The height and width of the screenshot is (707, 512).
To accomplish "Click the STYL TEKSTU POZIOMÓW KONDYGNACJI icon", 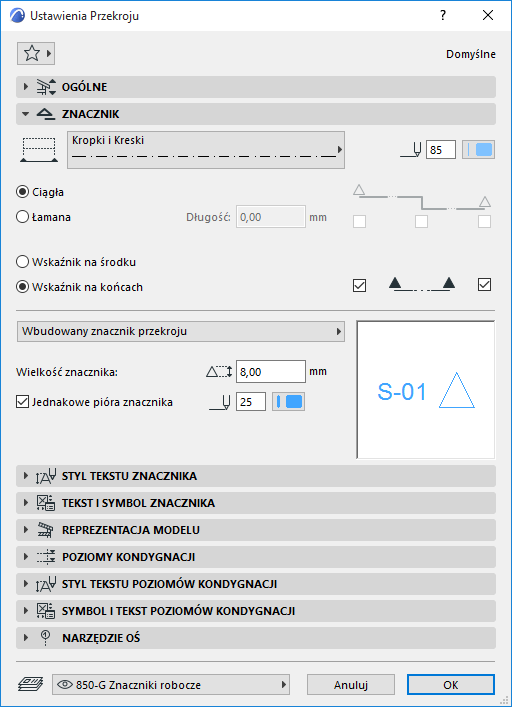I will click(46, 584).
